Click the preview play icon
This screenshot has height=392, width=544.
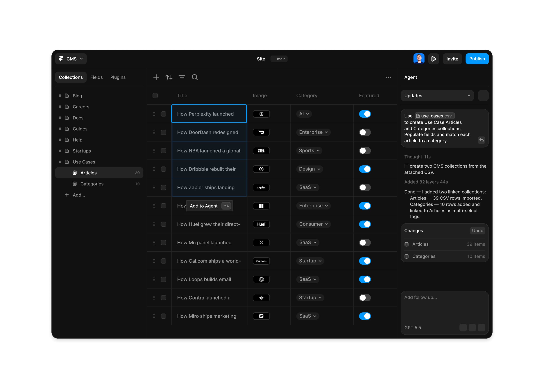click(433, 59)
